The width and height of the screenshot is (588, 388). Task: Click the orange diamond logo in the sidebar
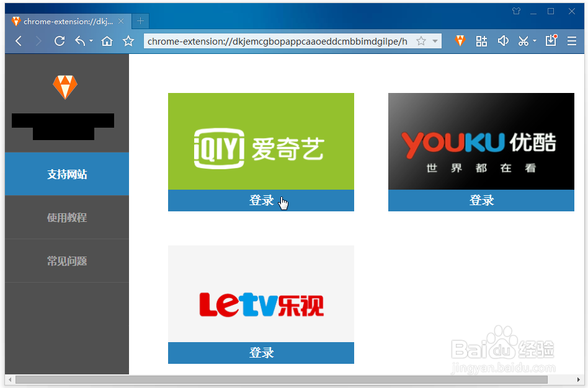point(65,87)
